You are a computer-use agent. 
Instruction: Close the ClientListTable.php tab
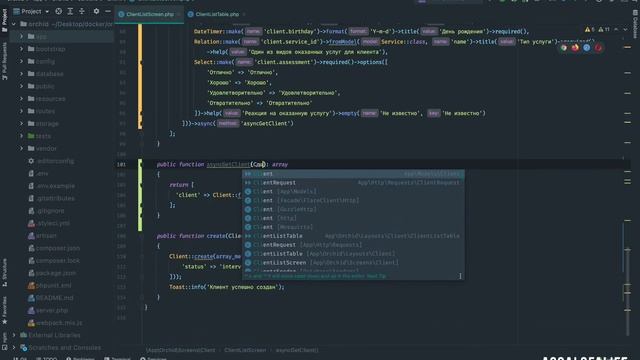click(x=244, y=14)
